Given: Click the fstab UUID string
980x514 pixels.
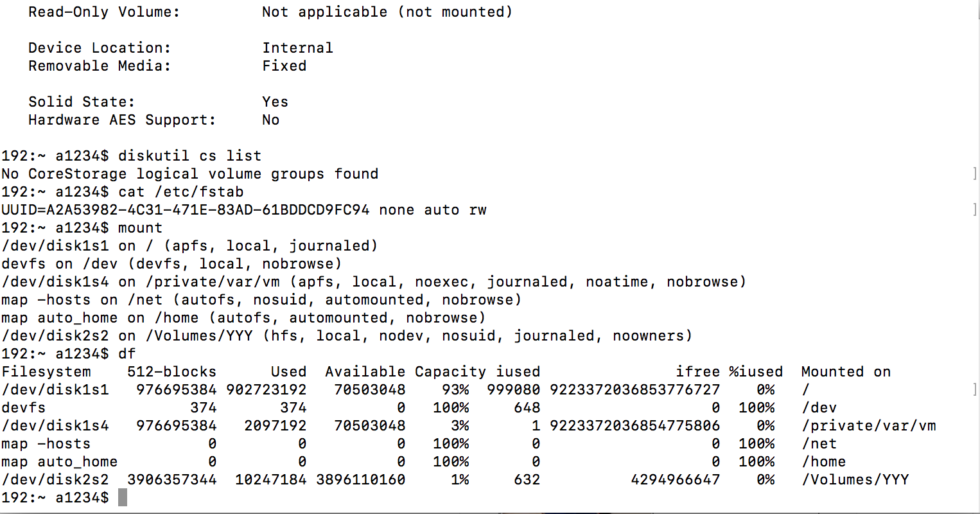Looking at the screenshot, I should coord(186,210).
